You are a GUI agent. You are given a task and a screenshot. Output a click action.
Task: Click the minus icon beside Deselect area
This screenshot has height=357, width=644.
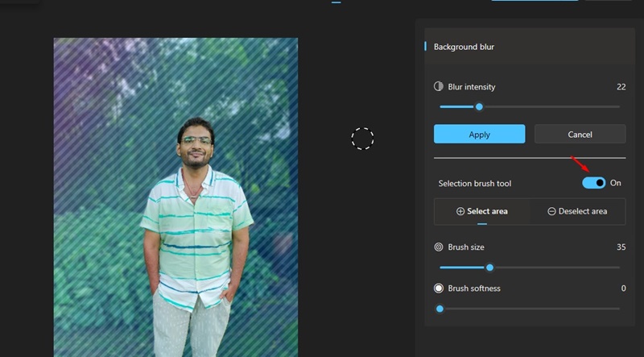(x=551, y=211)
